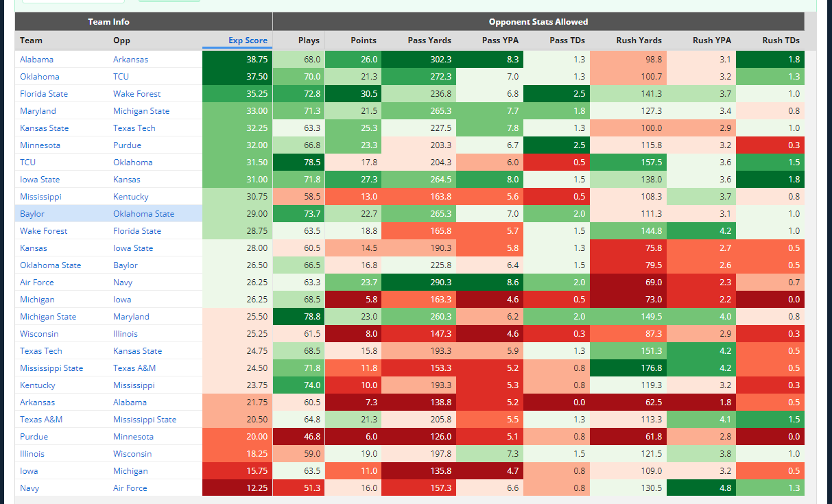Open Kentucky opponent link in Mississippi row
832x504 pixels.
click(131, 197)
